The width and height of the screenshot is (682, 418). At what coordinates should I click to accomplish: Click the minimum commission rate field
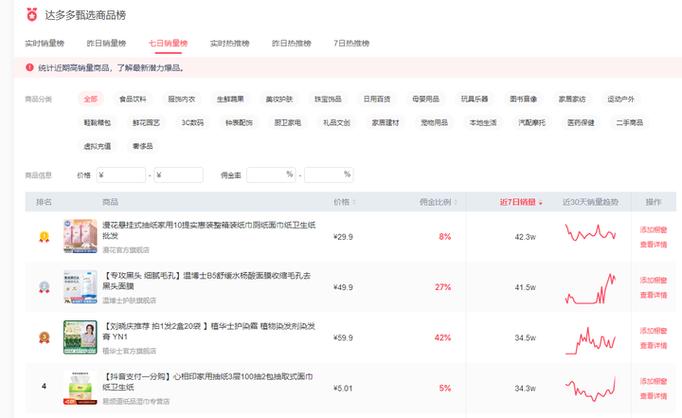click(x=271, y=175)
